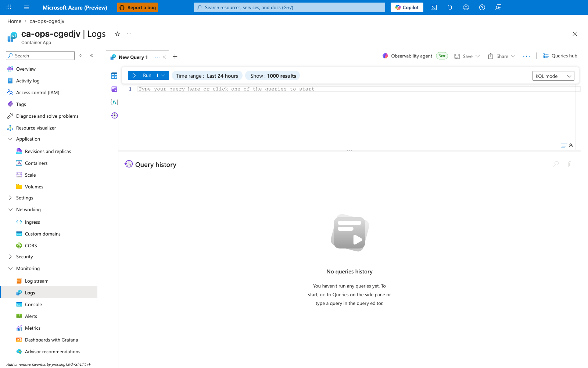588x368 pixels.
Task: Open Queries hub
Action: click(x=560, y=56)
